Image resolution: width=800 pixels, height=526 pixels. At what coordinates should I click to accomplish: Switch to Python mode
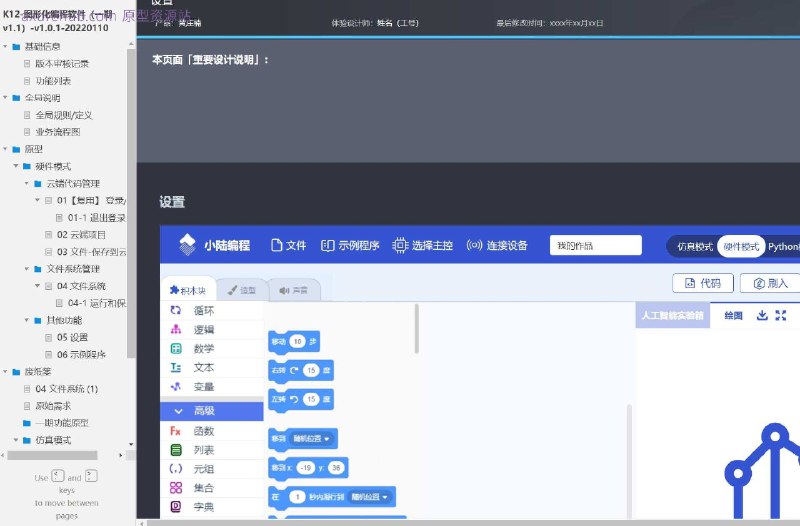784,246
